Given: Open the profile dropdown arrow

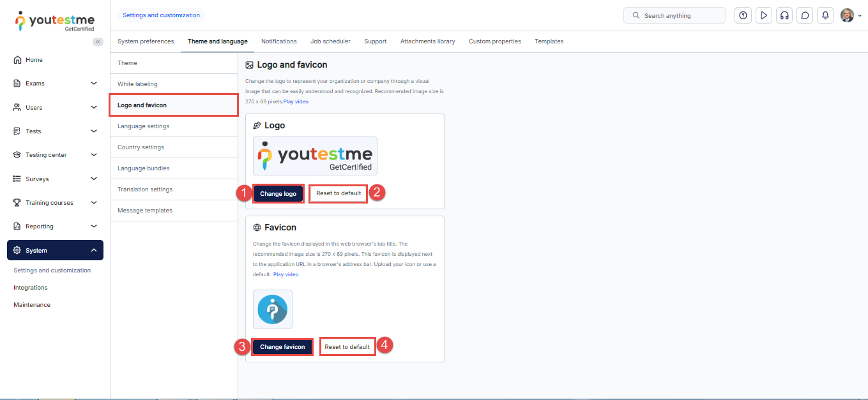Looking at the screenshot, I should (860, 16).
